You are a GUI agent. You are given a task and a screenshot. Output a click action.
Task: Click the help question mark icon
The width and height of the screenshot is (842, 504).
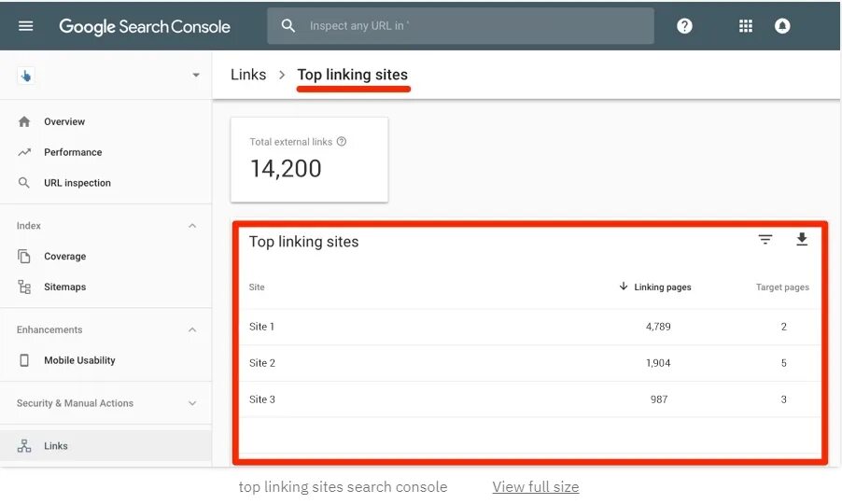click(685, 26)
